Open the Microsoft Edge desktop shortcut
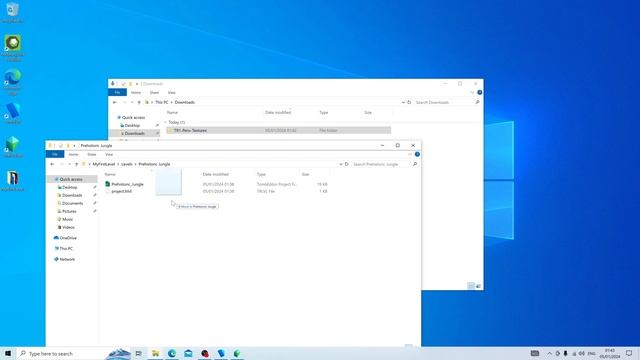640x360 pixels. coord(12,82)
